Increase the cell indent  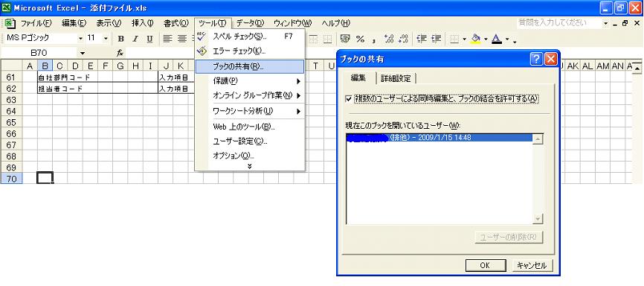tap(437, 39)
